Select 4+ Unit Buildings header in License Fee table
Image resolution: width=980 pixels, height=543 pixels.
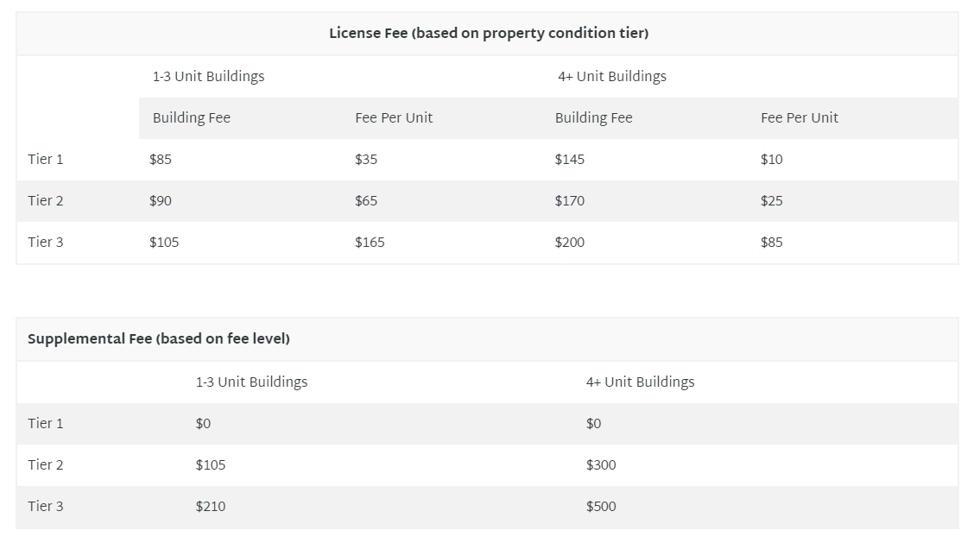(612, 77)
